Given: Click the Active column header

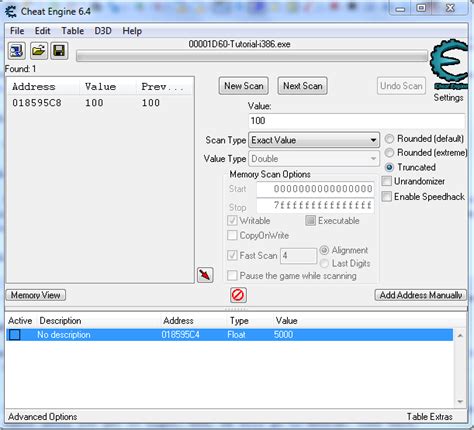Looking at the screenshot, I should [x=20, y=321].
